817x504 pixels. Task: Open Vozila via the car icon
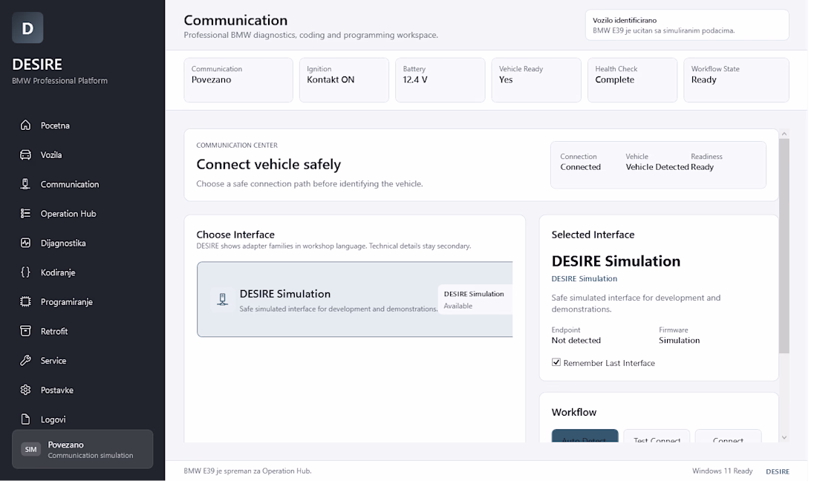pos(25,154)
